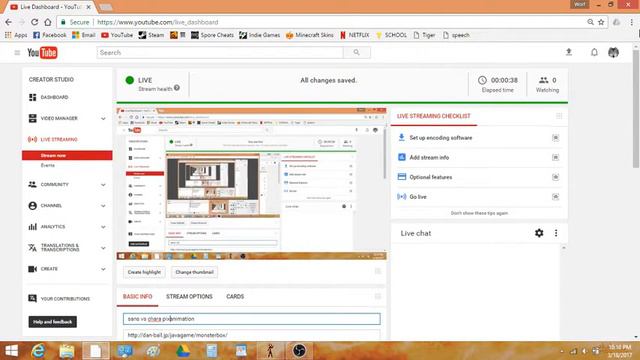This screenshot has height=360, width=640.
Task: Open Minecraft Skins bookmark
Action: 310,35
